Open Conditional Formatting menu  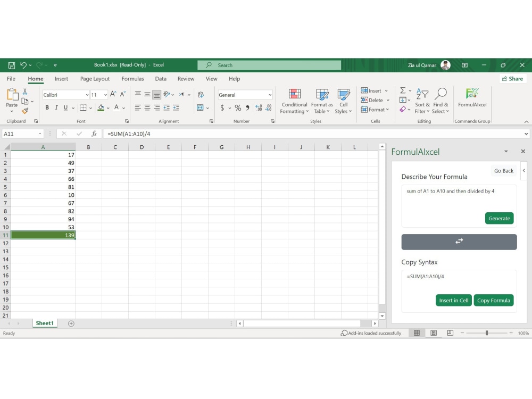point(294,101)
